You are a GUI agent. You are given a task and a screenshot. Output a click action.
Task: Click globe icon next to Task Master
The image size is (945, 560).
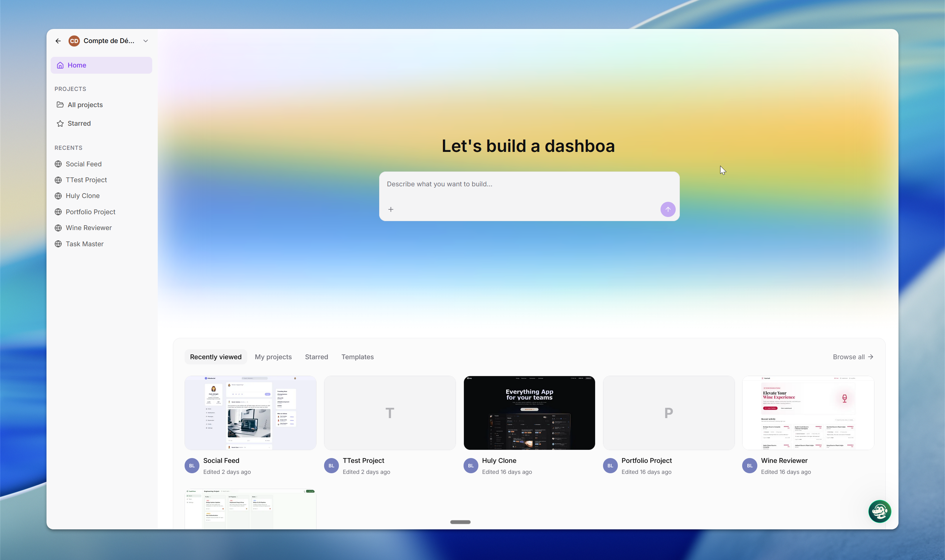[58, 244]
